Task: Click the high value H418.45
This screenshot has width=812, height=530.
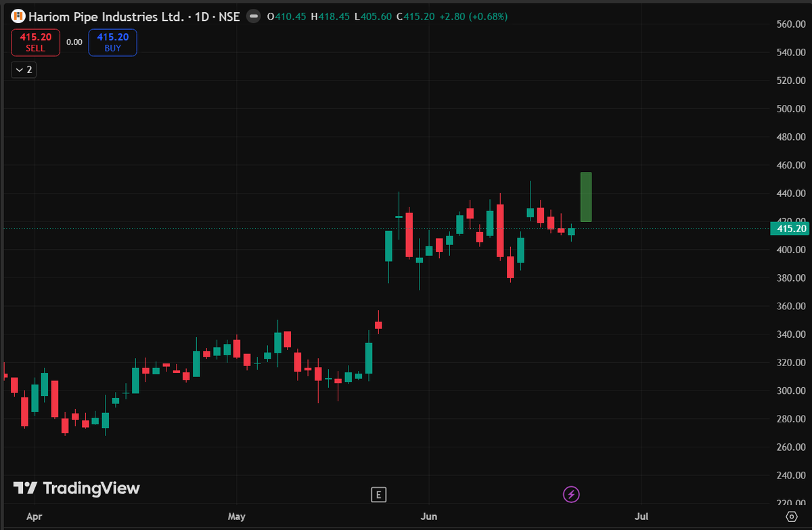Action: 331,16
